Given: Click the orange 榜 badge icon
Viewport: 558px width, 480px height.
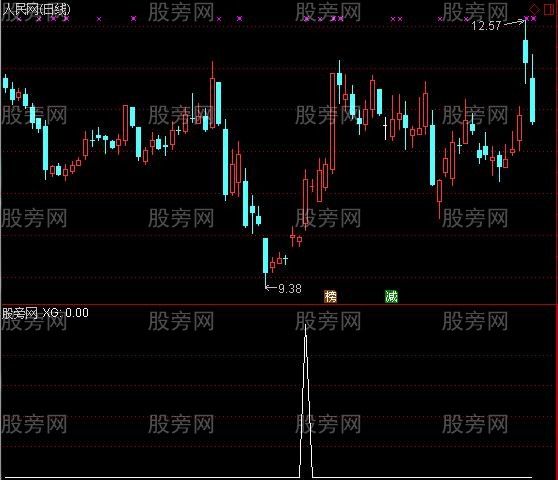Looking at the screenshot, I should click(x=330, y=296).
